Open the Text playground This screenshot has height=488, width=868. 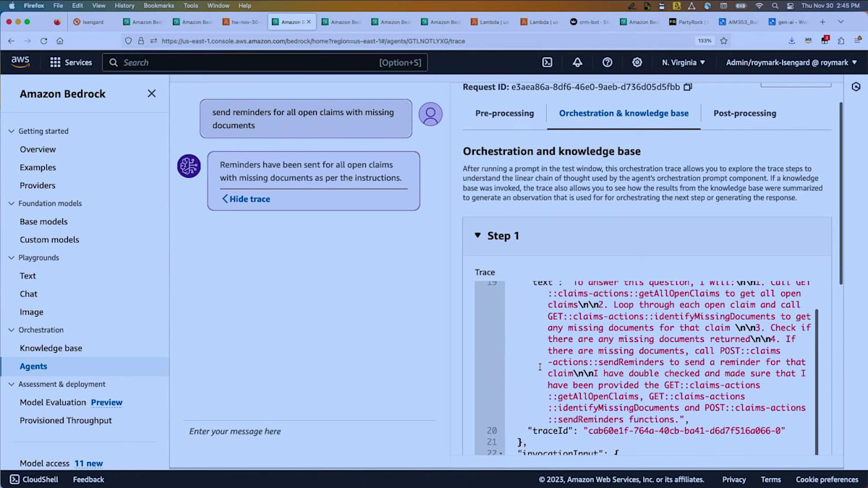coord(27,275)
